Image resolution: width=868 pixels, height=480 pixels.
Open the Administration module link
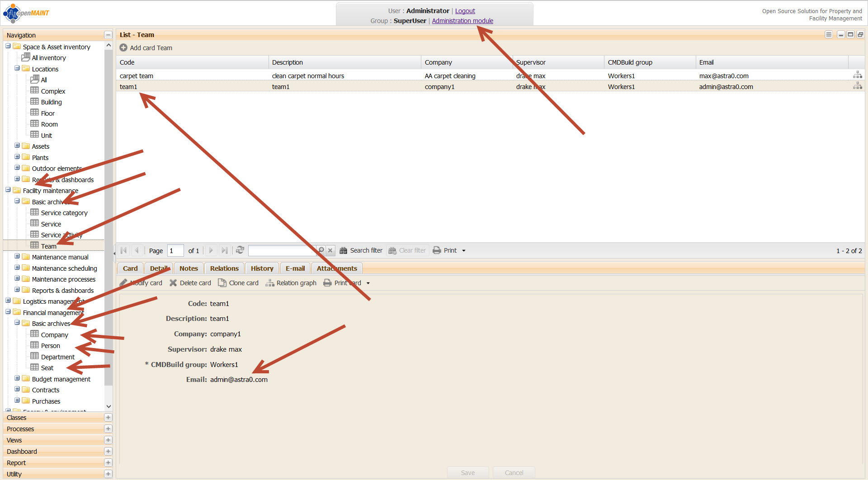[462, 21]
